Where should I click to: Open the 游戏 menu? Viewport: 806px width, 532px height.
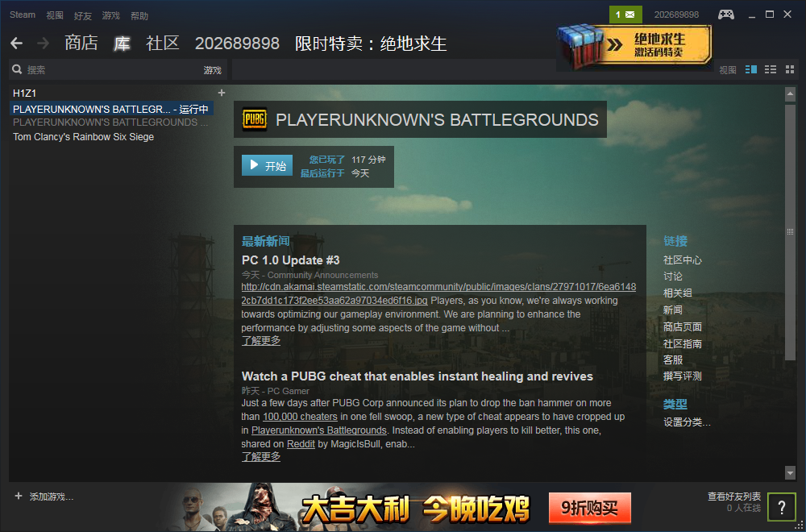[110, 15]
